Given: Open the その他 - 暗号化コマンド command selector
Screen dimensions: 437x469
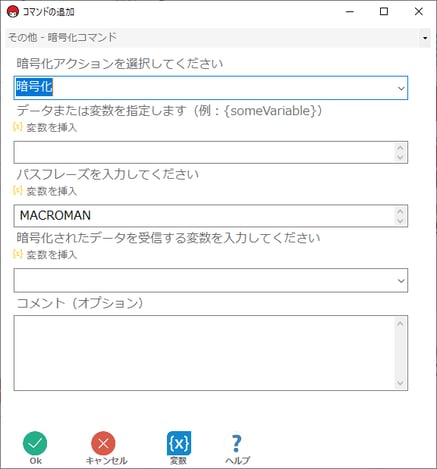Looking at the screenshot, I should pyautogui.click(x=218, y=37).
